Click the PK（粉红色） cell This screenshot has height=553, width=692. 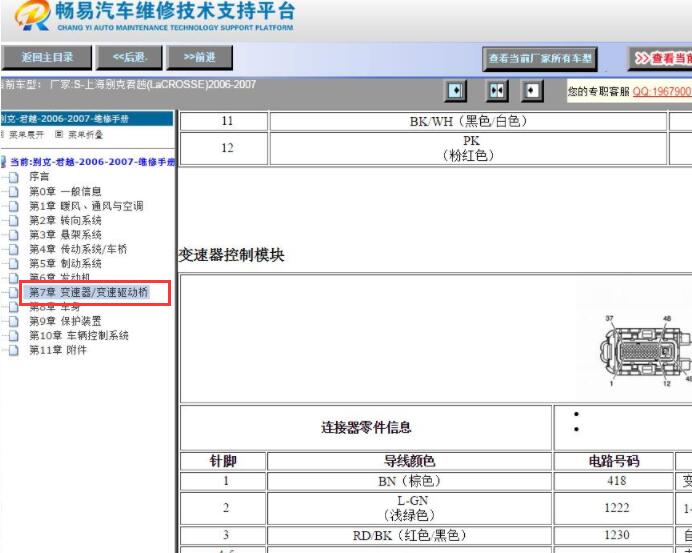point(468,148)
